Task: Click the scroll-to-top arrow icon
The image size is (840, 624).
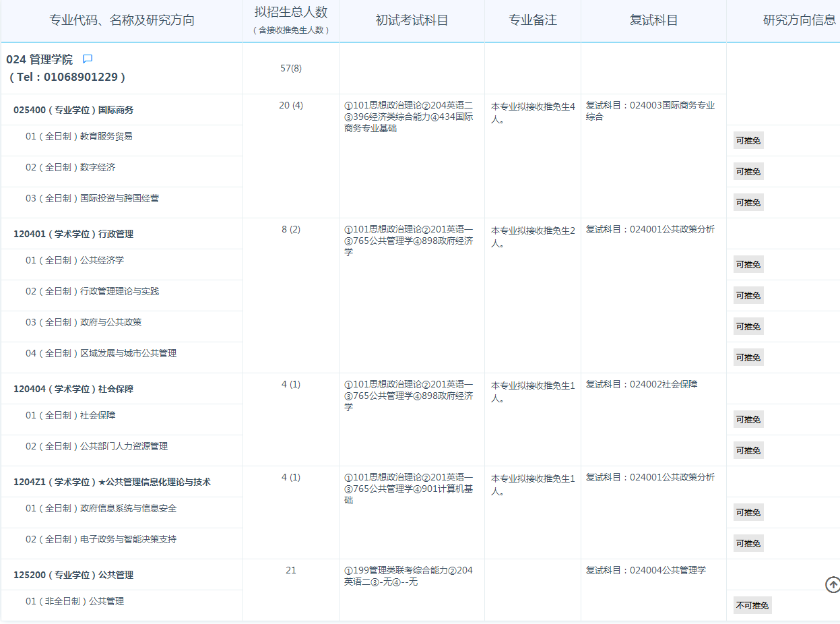Action: [x=833, y=585]
